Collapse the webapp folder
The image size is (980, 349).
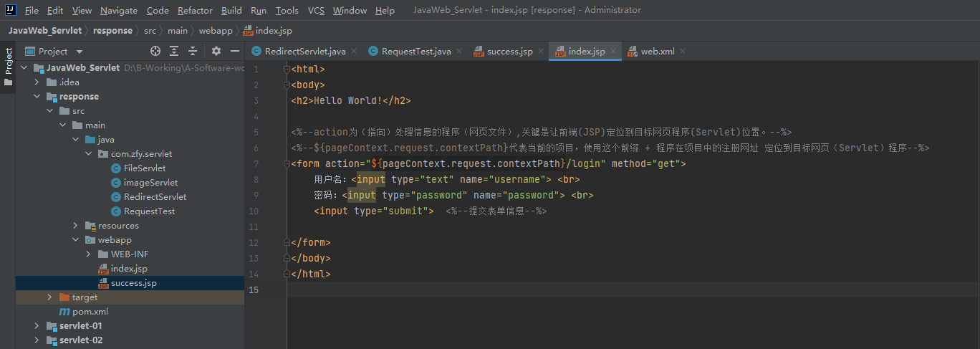(x=75, y=240)
